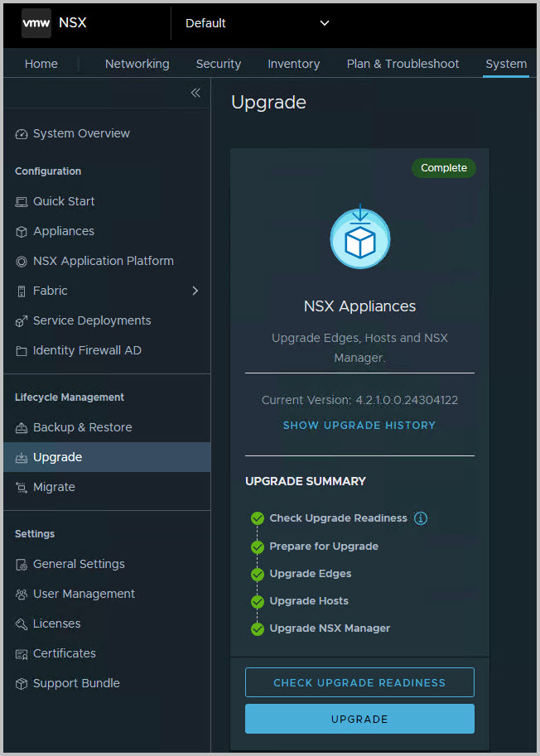Click the Prepare for Upgrade green checkmark

[258, 547]
